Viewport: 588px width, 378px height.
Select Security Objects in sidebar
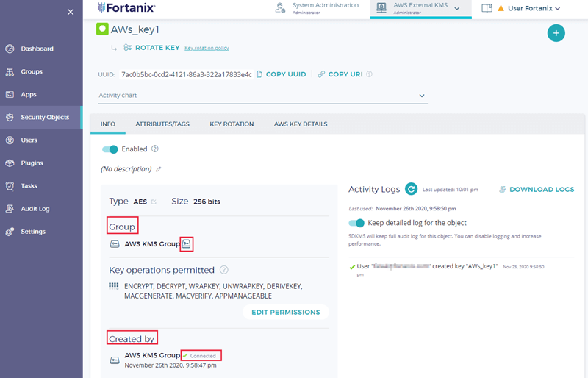[41, 118]
